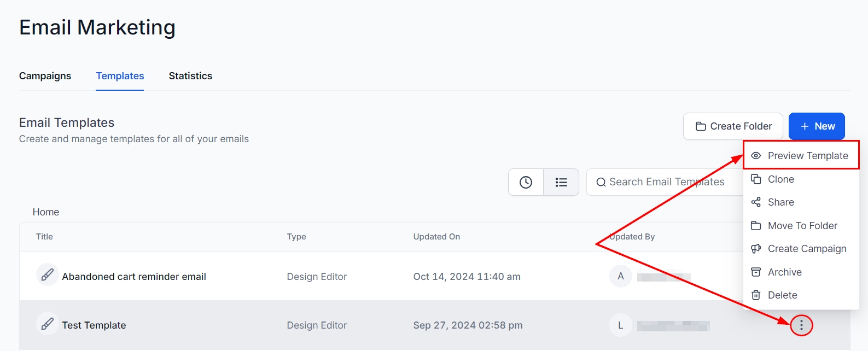The image size is (868, 351).
Task: Click the avatar with letter A
Action: click(x=620, y=276)
